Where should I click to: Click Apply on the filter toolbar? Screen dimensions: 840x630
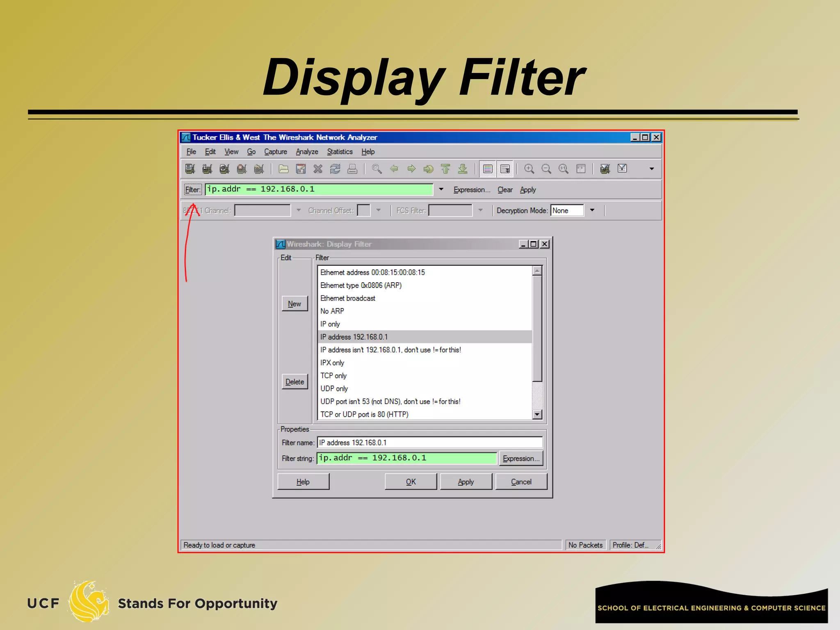coord(528,189)
